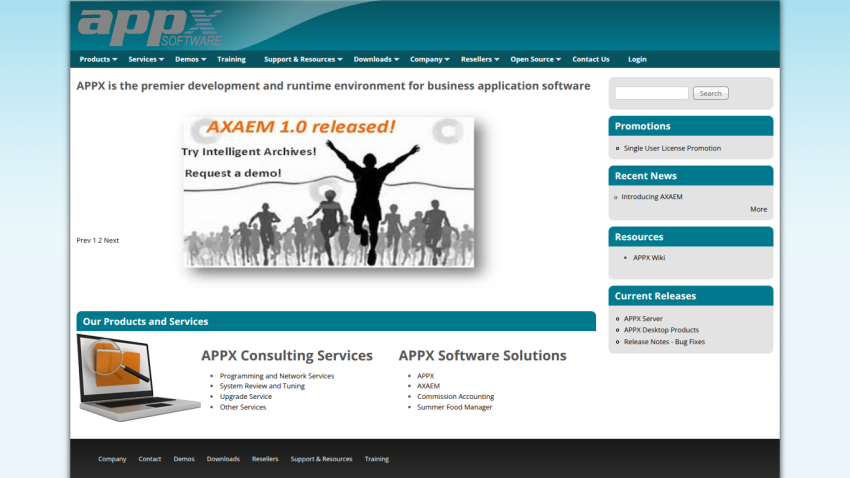Open Company in the footer
The height and width of the screenshot is (478, 850).
pyautogui.click(x=112, y=458)
